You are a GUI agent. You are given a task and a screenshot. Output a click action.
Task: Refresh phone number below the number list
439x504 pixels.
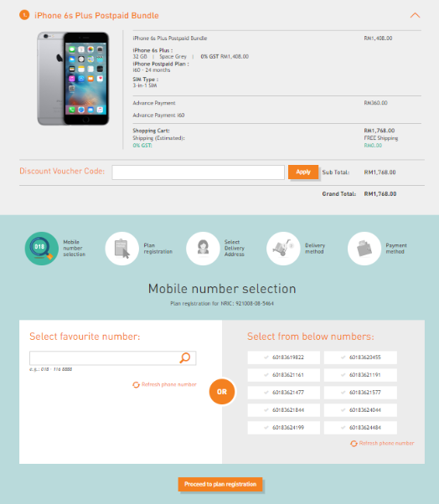coord(382,443)
